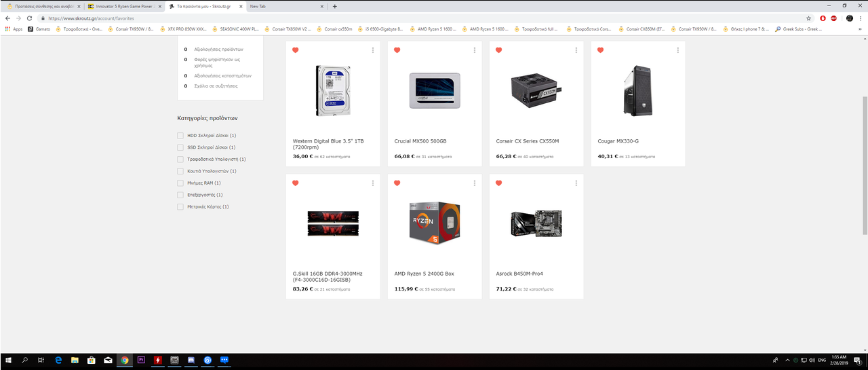This screenshot has height=370, width=868.
Task: Unfavorite Crucial MX500 500GB heart icon
Action: point(397,50)
